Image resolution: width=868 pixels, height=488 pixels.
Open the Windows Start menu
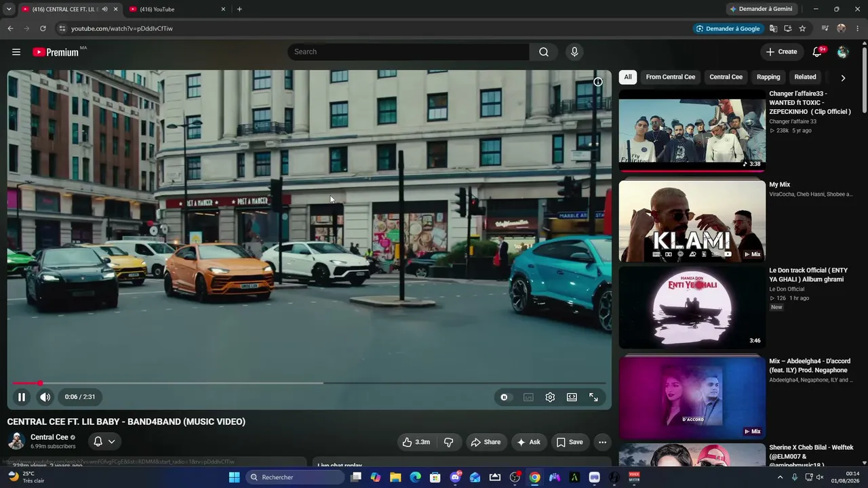pos(234,477)
